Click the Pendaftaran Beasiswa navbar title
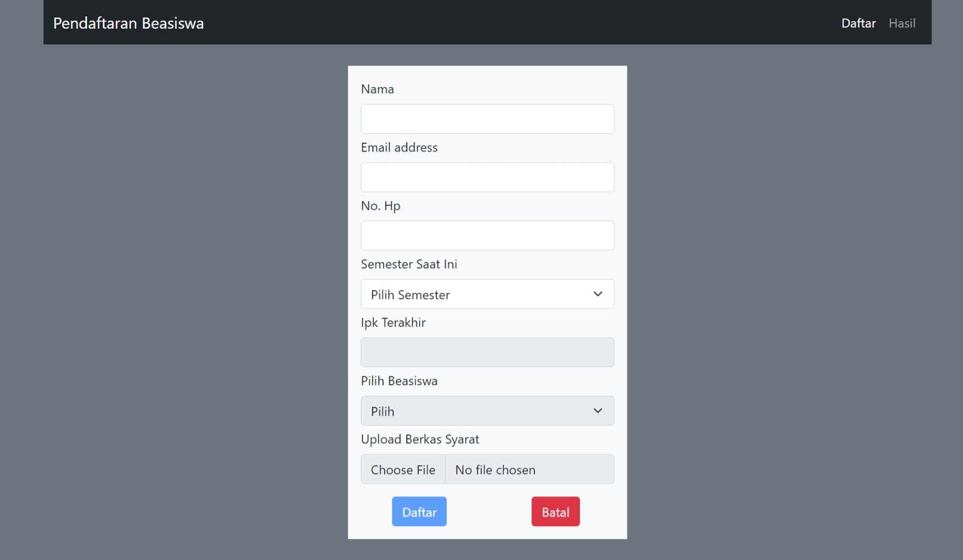Screen dimensions: 963x560 tap(128, 23)
